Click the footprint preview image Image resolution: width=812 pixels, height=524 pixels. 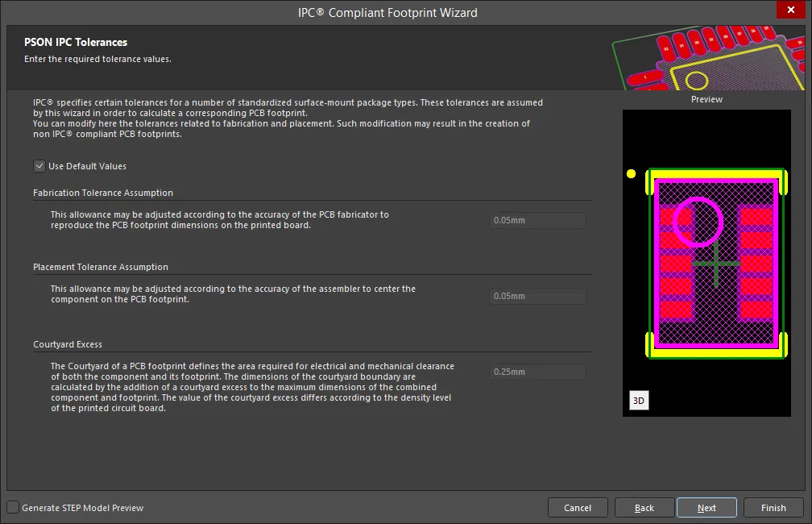point(706,263)
